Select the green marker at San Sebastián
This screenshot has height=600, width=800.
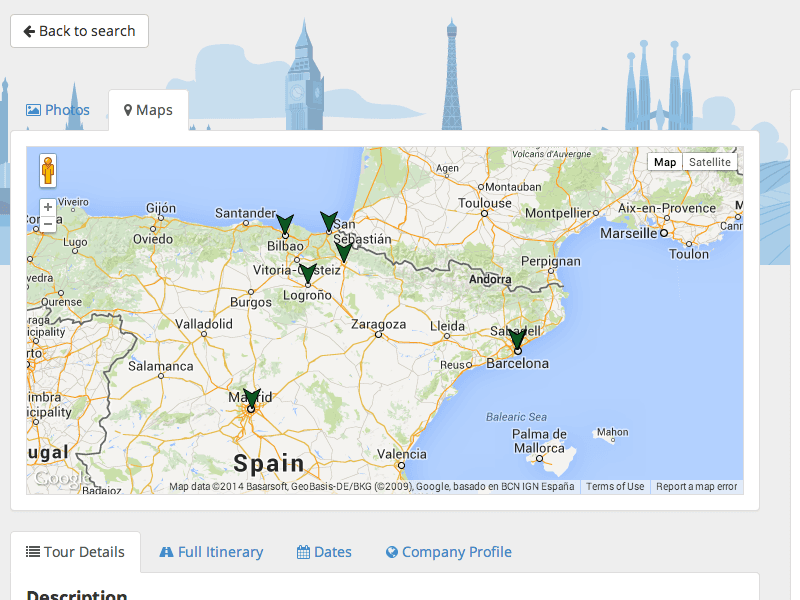328,221
